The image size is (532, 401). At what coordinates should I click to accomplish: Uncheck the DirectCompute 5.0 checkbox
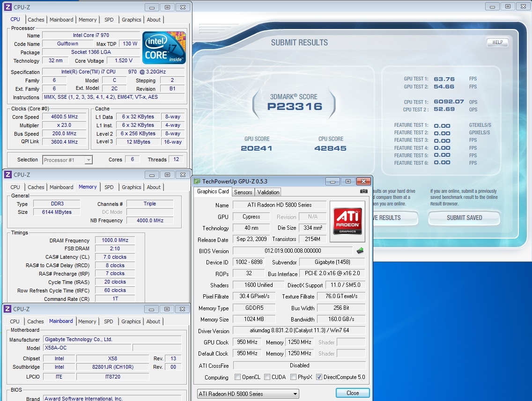pos(319,377)
